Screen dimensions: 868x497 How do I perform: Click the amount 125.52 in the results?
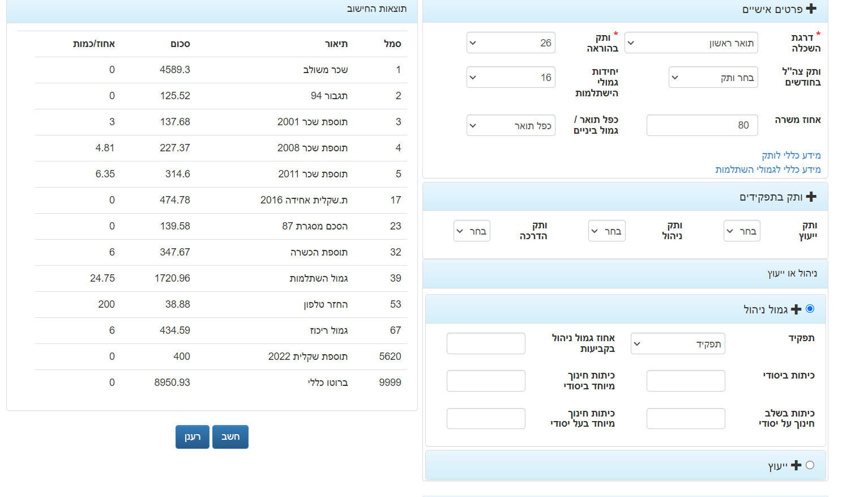pos(175,96)
